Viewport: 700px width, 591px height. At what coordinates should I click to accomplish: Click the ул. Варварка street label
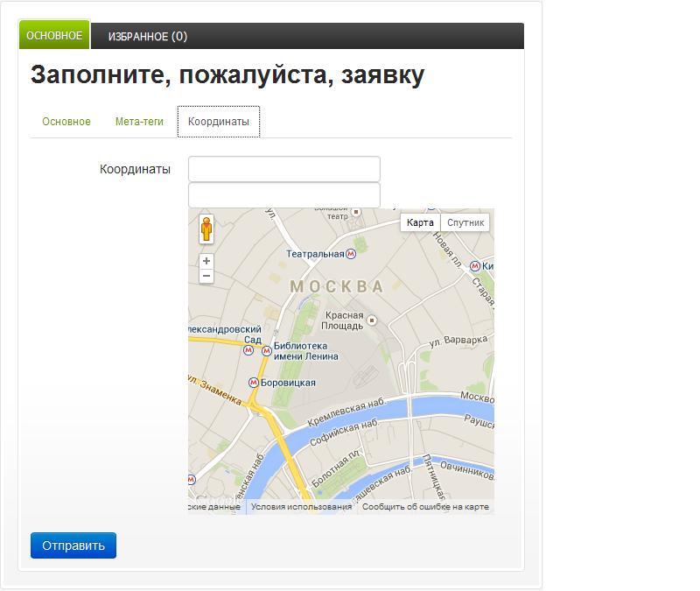pos(458,341)
